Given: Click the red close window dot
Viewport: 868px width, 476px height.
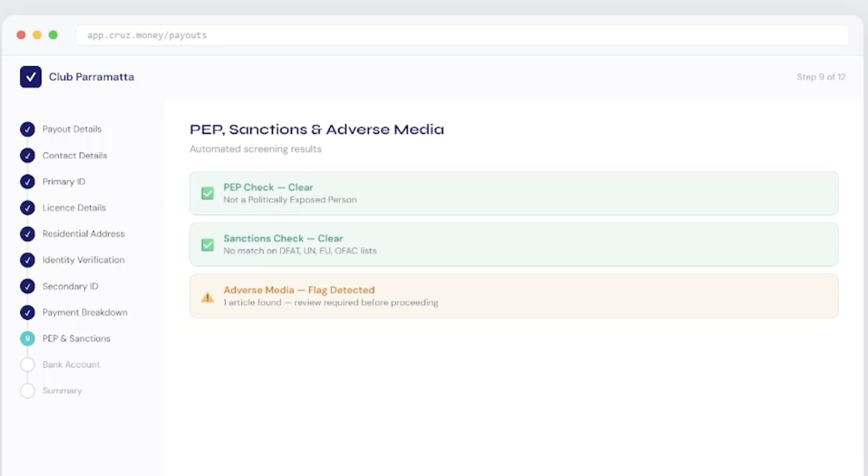Looking at the screenshot, I should [21, 35].
